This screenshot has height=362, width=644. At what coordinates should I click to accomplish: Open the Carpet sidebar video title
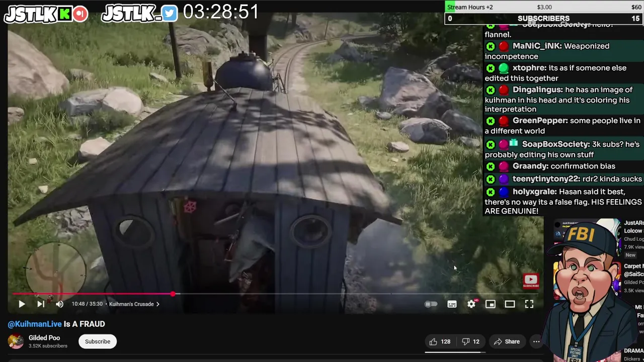633,270
